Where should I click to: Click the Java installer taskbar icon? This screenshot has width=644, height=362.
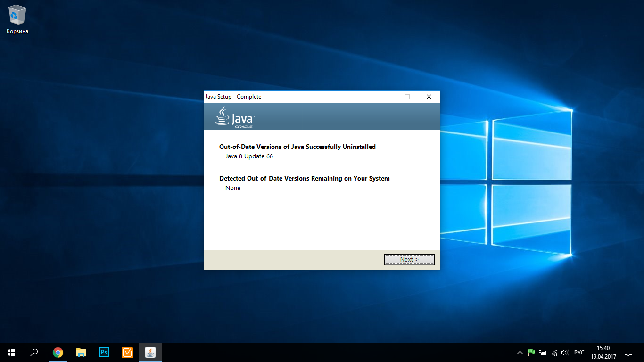[x=150, y=352]
